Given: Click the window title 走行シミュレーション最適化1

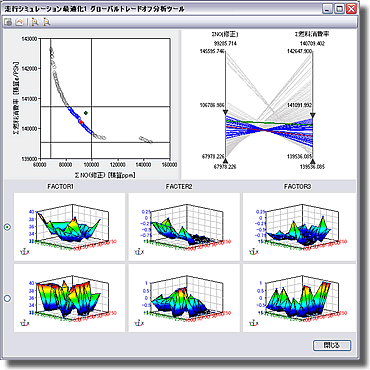Looking at the screenshot, I should (47, 9).
